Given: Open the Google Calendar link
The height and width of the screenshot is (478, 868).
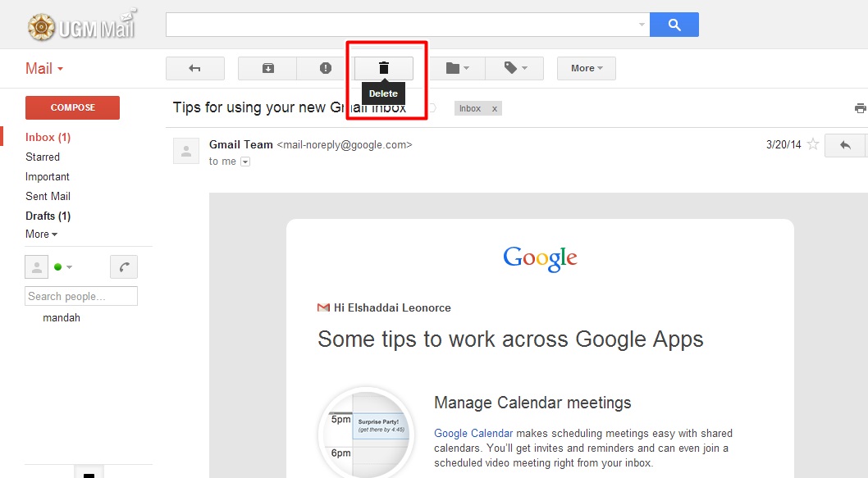Looking at the screenshot, I should point(473,433).
